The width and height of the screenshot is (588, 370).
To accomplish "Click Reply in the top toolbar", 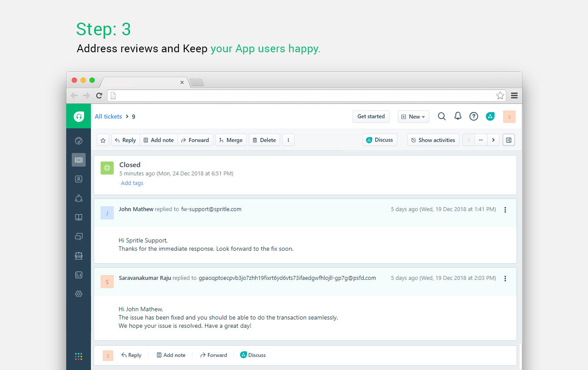I will [x=125, y=140].
